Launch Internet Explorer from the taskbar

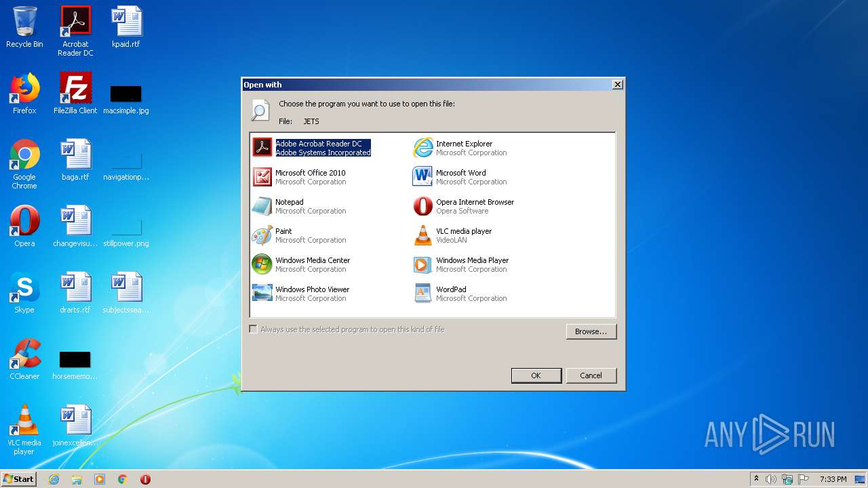point(54,479)
